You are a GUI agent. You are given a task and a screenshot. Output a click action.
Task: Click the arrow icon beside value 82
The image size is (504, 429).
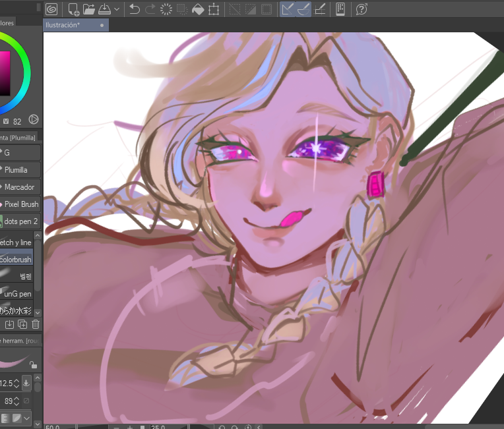tap(34, 119)
